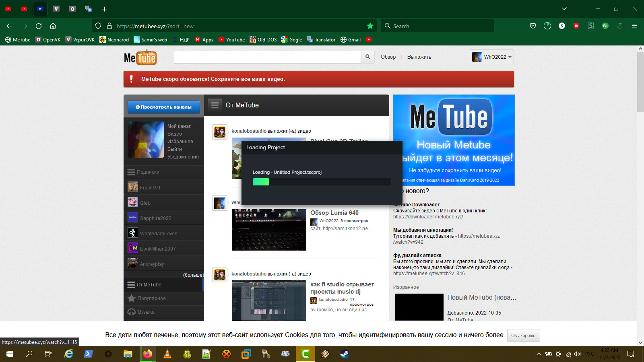The width and height of the screenshot is (644, 362).
Task: Open the Выложить upload link
Action: 419,57
